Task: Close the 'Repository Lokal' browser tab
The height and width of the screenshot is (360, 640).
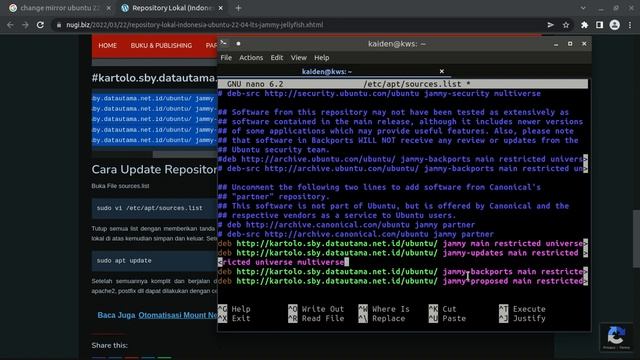Action: point(220,8)
